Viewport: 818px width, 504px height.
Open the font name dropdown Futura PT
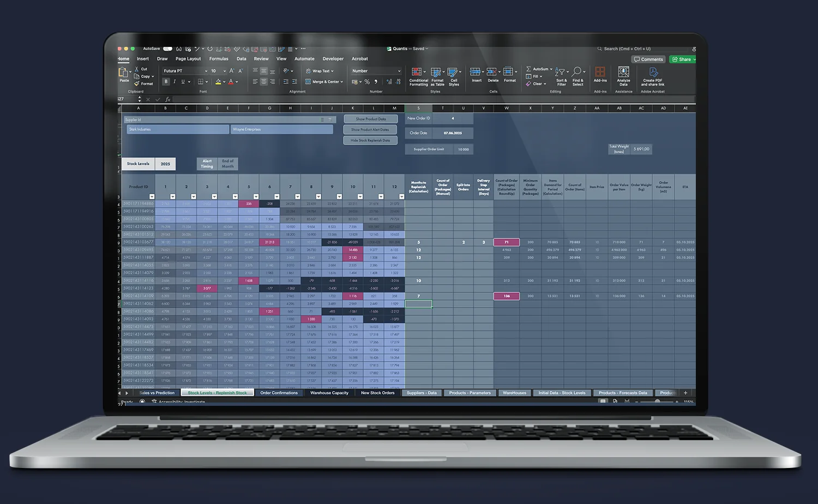point(206,71)
